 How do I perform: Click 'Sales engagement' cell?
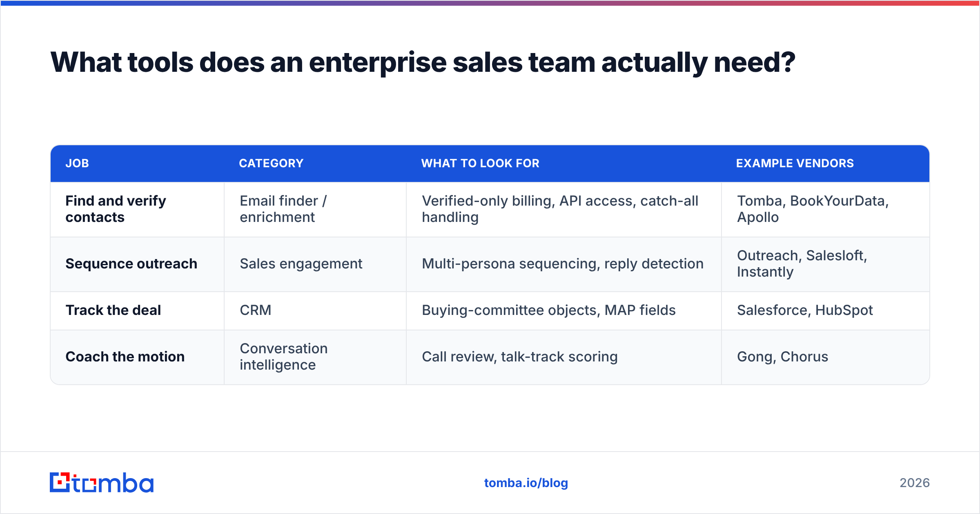tap(315, 264)
